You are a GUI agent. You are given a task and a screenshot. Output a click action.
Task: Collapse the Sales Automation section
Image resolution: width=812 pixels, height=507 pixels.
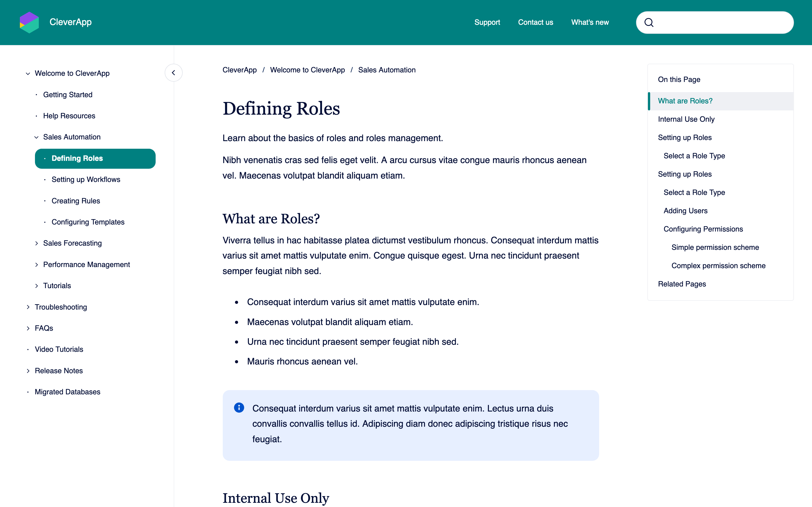point(36,137)
